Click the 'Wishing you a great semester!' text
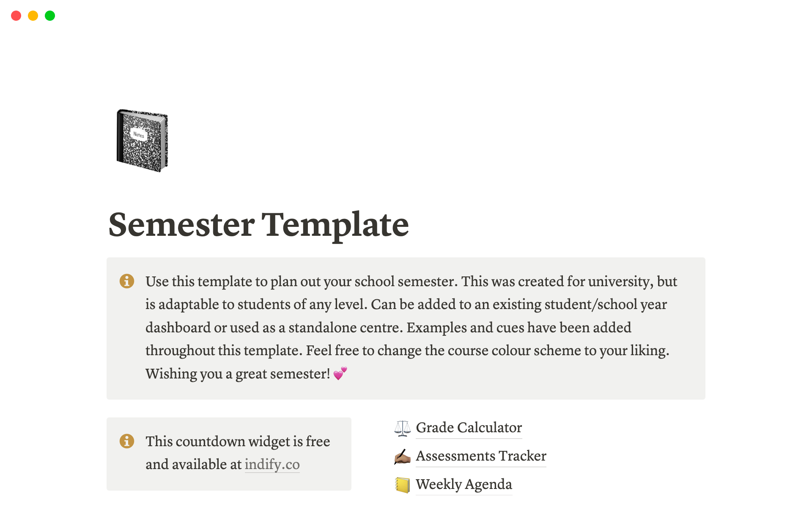812x508 pixels. click(238, 374)
